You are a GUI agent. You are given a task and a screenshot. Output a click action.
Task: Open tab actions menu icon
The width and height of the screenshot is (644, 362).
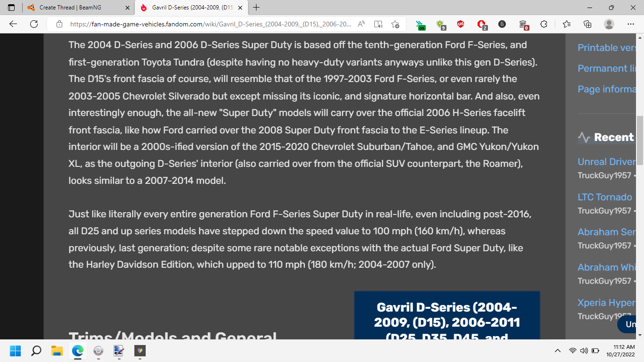(x=11, y=8)
